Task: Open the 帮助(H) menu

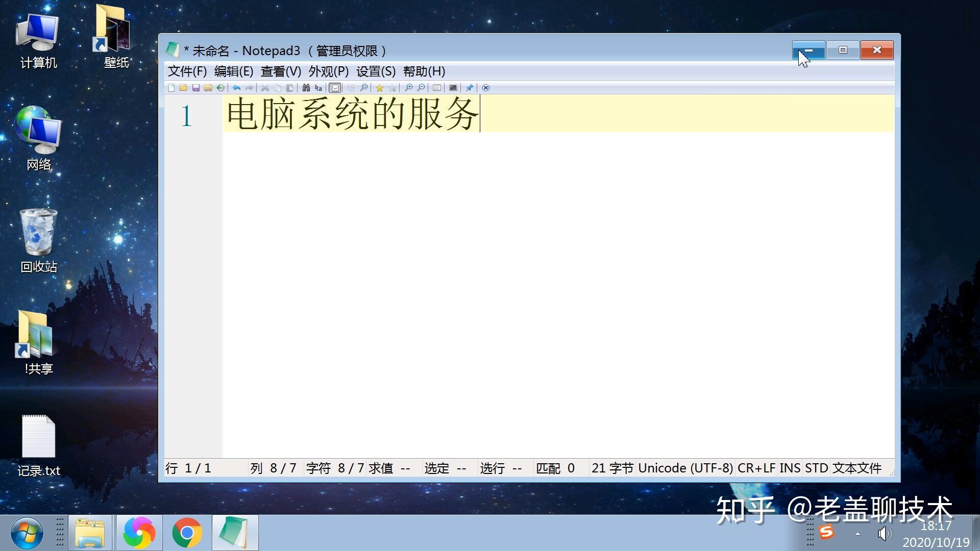Action: [424, 71]
